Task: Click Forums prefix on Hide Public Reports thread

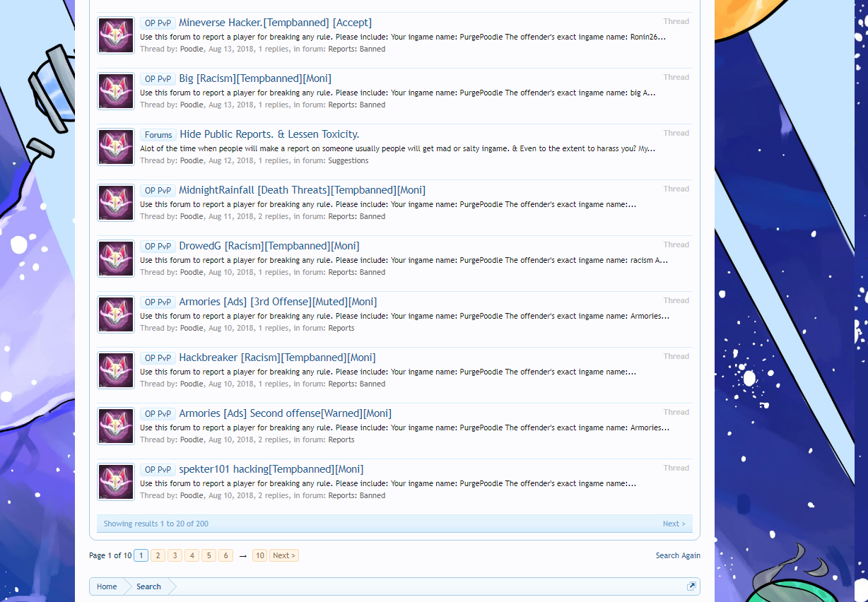Action: (158, 135)
